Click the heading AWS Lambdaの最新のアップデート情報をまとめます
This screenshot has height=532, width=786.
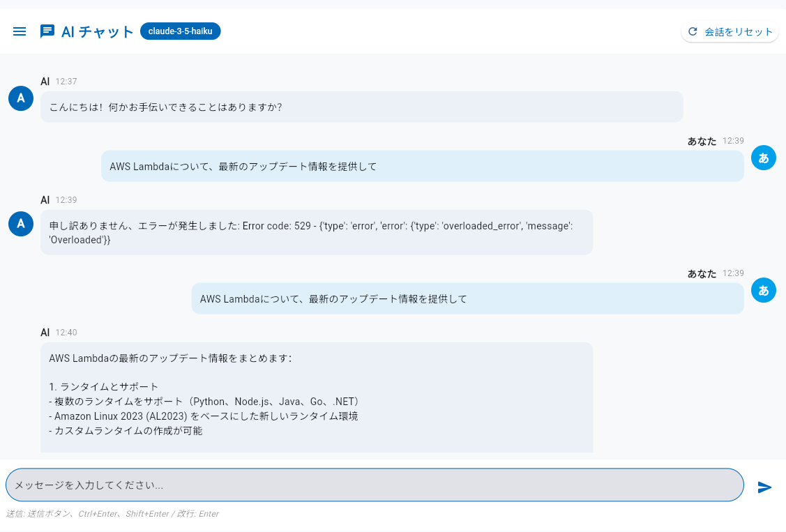pos(170,358)
